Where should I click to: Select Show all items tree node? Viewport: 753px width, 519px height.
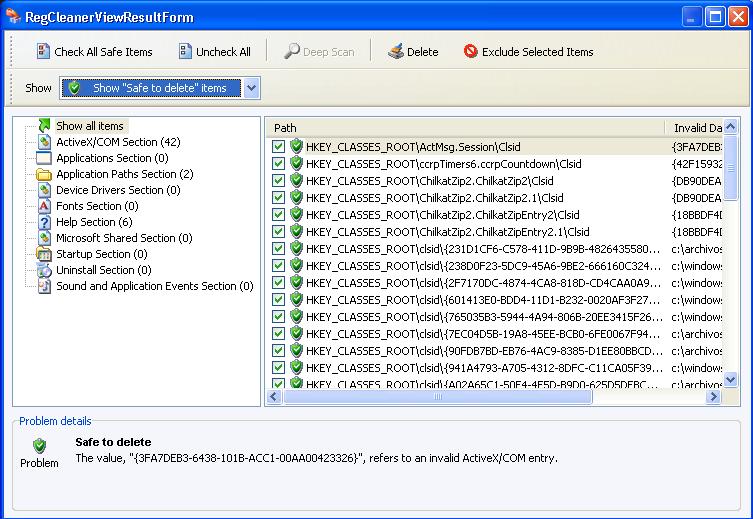click(x=90, y=126)
